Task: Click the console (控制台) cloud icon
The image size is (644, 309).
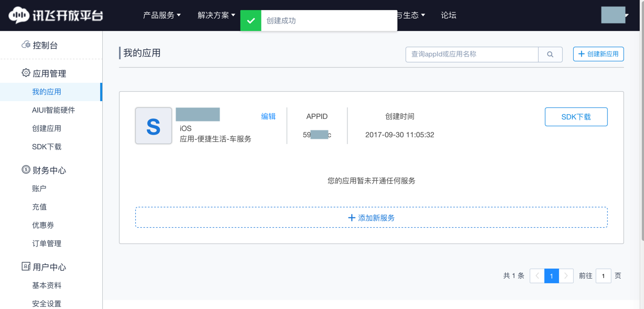Action: (26, 45)
